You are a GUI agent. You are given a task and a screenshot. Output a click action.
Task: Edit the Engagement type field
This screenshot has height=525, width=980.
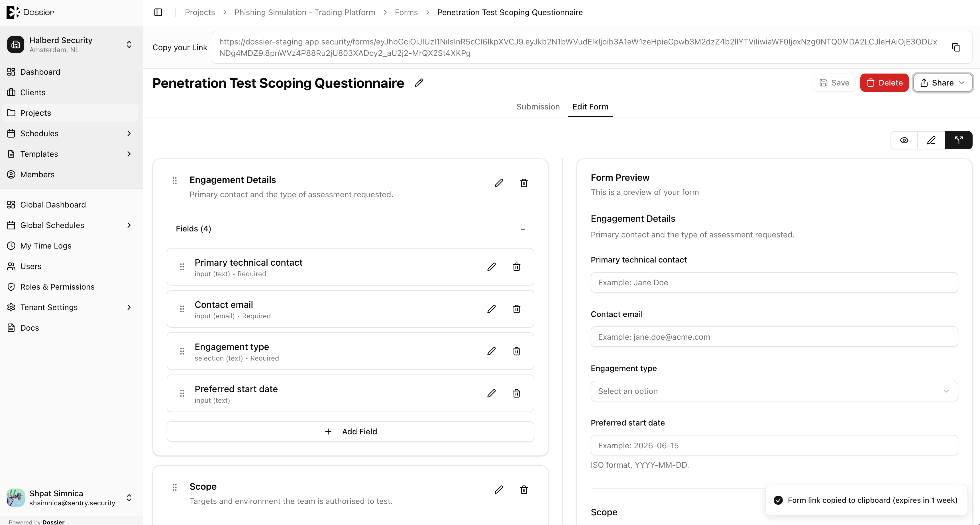492,351
